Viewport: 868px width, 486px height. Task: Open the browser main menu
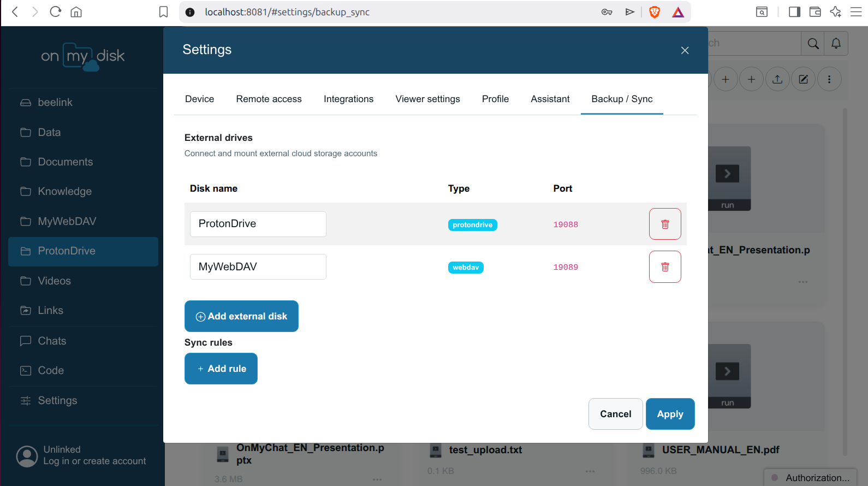[x=856, y=12]
